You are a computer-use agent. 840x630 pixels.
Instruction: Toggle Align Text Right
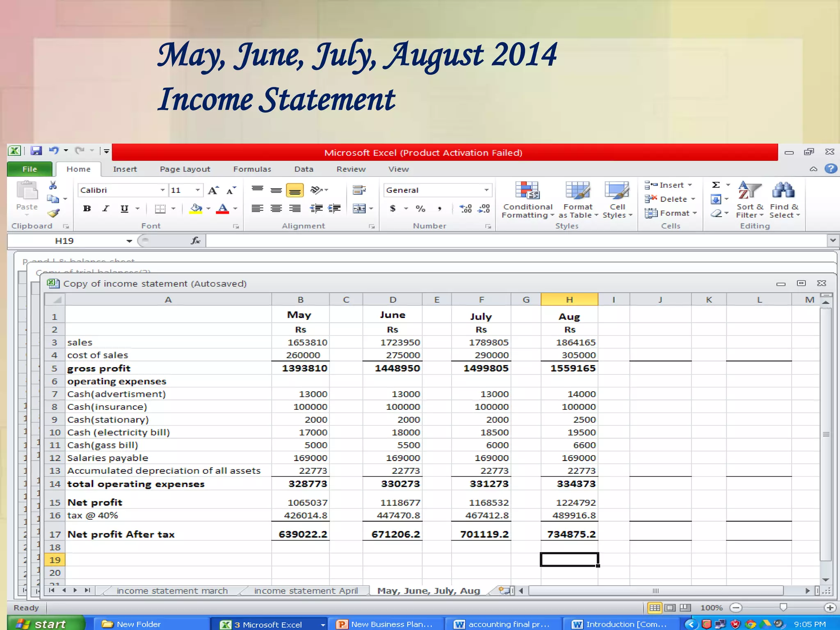click(x=294, y=209)
